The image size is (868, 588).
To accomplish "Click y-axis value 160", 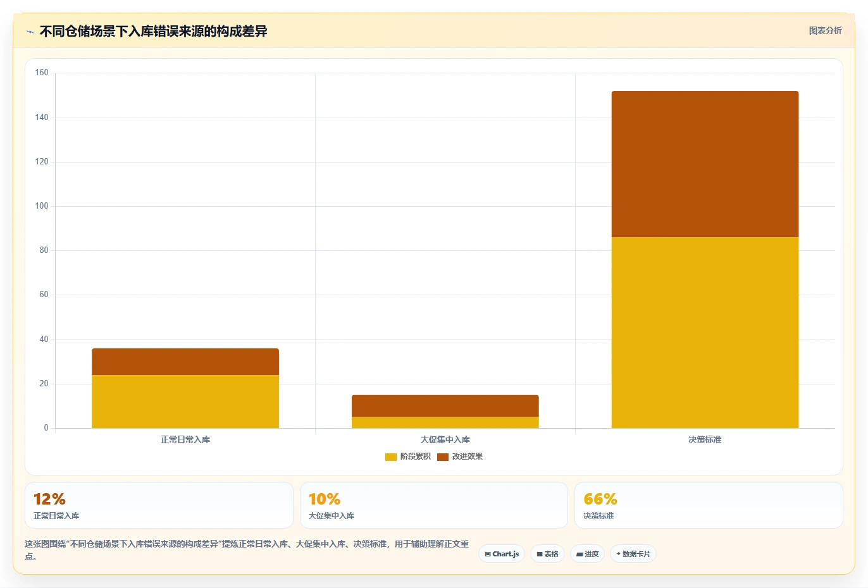I will click(42, 73).
